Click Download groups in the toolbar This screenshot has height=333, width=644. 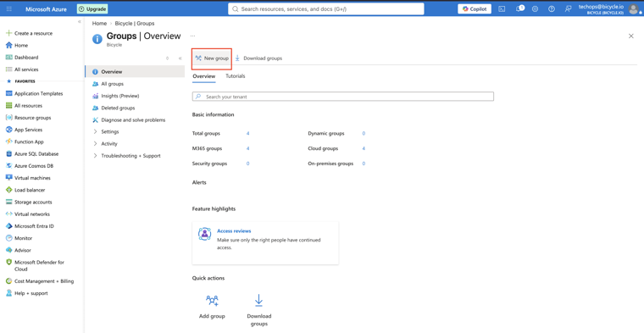click(x=258, y=58)
